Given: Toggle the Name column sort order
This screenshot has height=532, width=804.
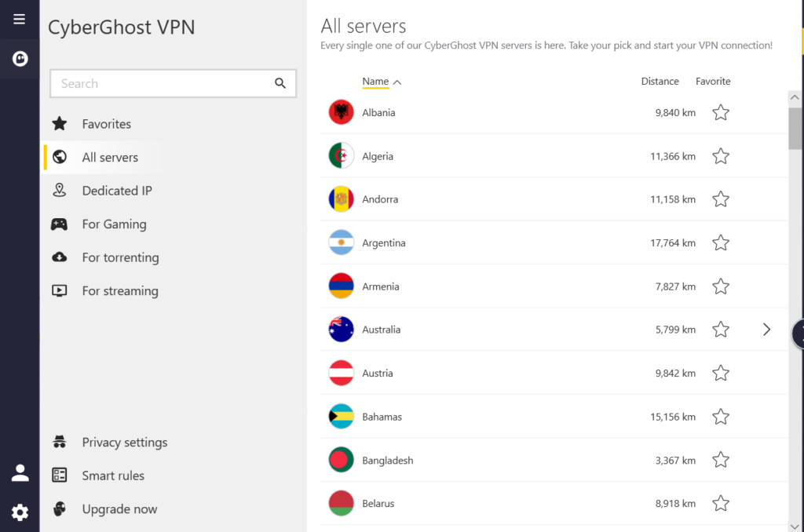Looking at the screenshot, I should click(x=375, y=81).
